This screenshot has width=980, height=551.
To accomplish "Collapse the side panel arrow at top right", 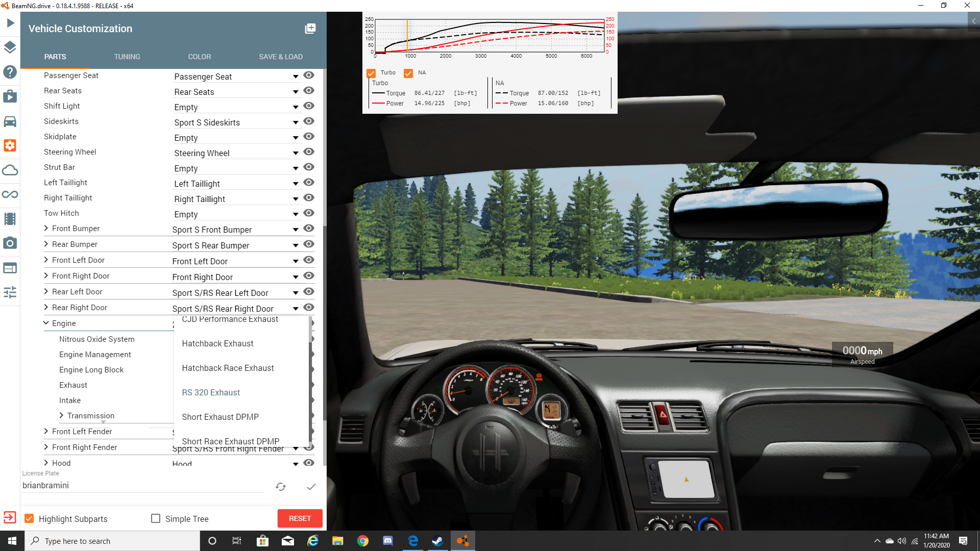I will coord(974,21).
